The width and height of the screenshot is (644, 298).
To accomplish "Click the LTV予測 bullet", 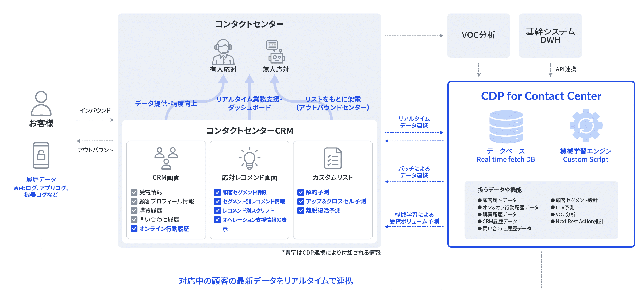I will click(562, 207).
